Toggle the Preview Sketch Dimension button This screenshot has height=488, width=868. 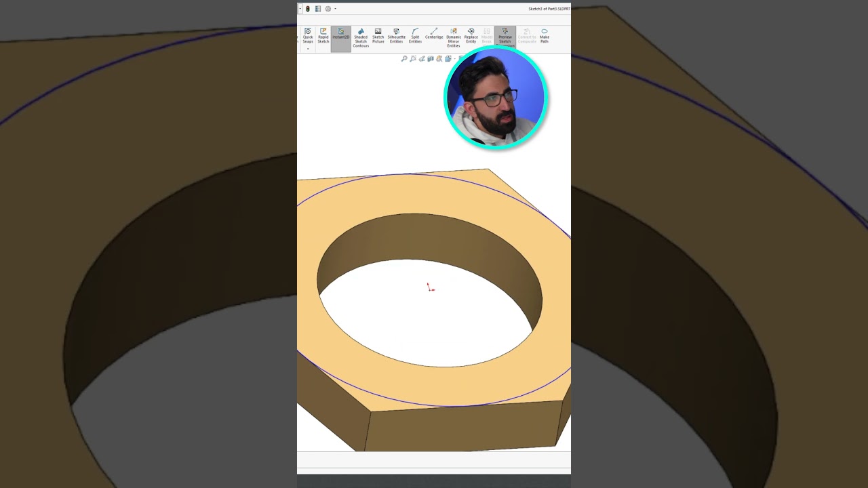click(x=505, y=37)
